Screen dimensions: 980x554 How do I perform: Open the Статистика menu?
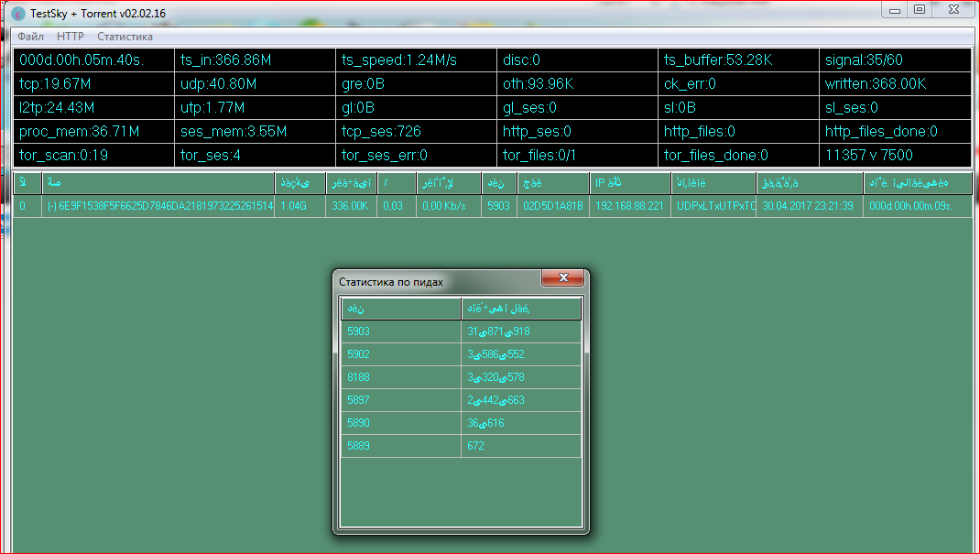125,37
